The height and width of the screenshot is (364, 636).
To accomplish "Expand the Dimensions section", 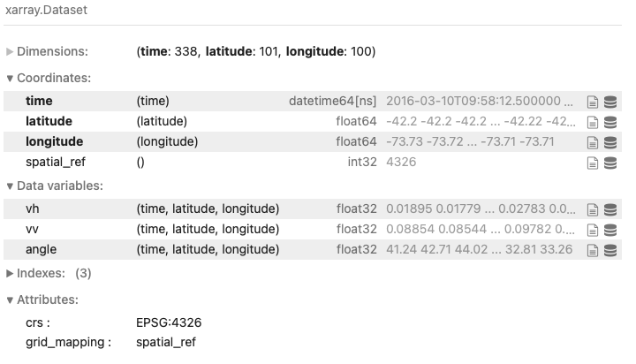I will coord(47,51).
